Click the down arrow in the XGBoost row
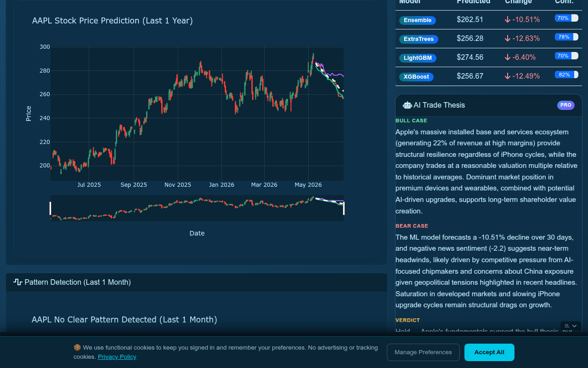588x368 pixels. pos(508,76)
